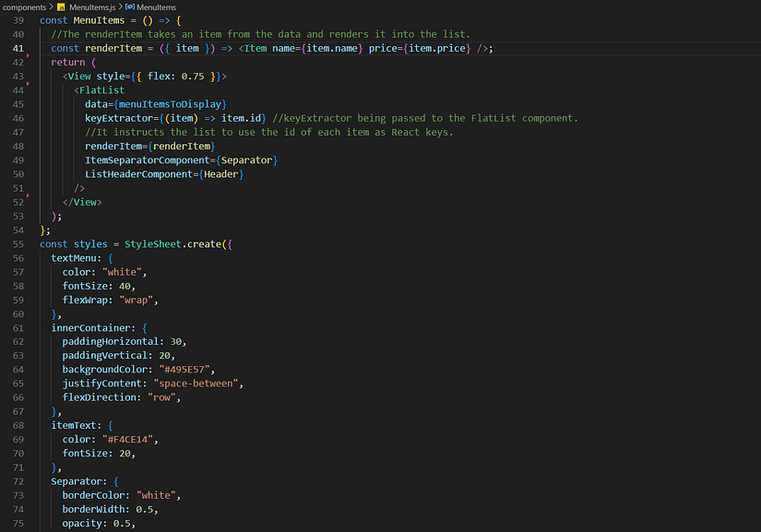Click the comment on line 40
This screenshot has width=761, height=532.
coord(261,34)
